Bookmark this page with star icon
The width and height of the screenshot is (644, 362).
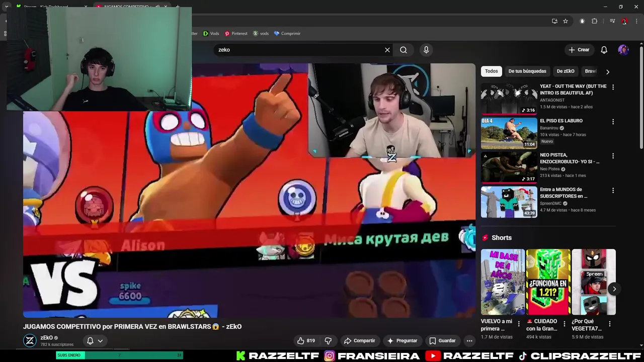coord(566,21)
